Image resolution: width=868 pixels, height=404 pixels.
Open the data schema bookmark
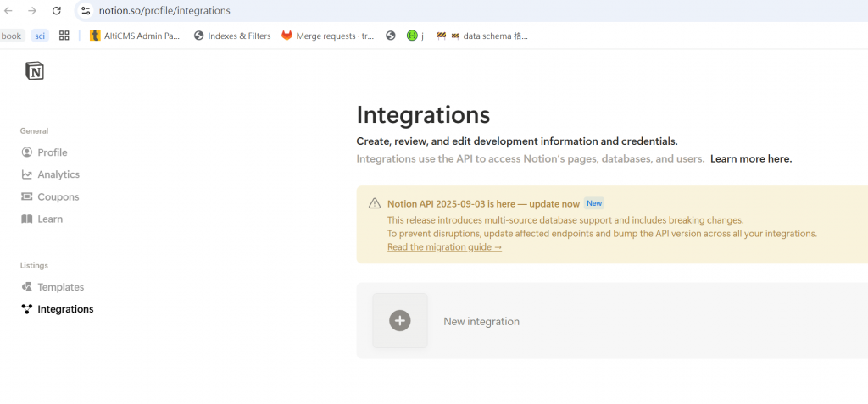click(x=482, y=36)
